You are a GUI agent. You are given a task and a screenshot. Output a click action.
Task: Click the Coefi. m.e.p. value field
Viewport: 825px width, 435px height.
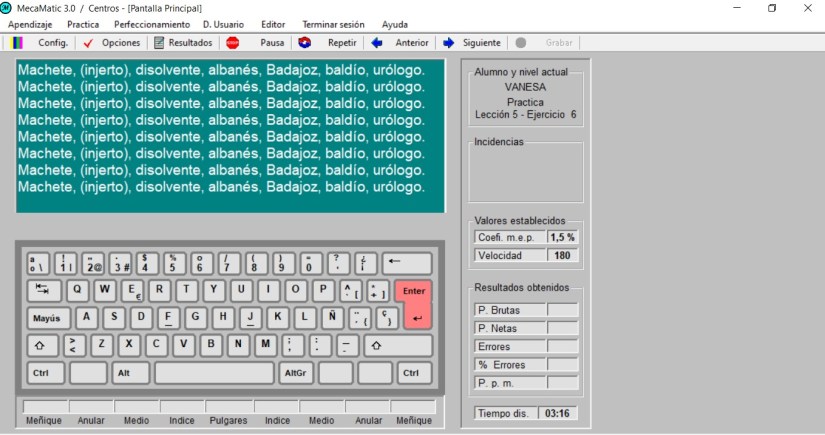pyautogui.click(x=562, y=237)
